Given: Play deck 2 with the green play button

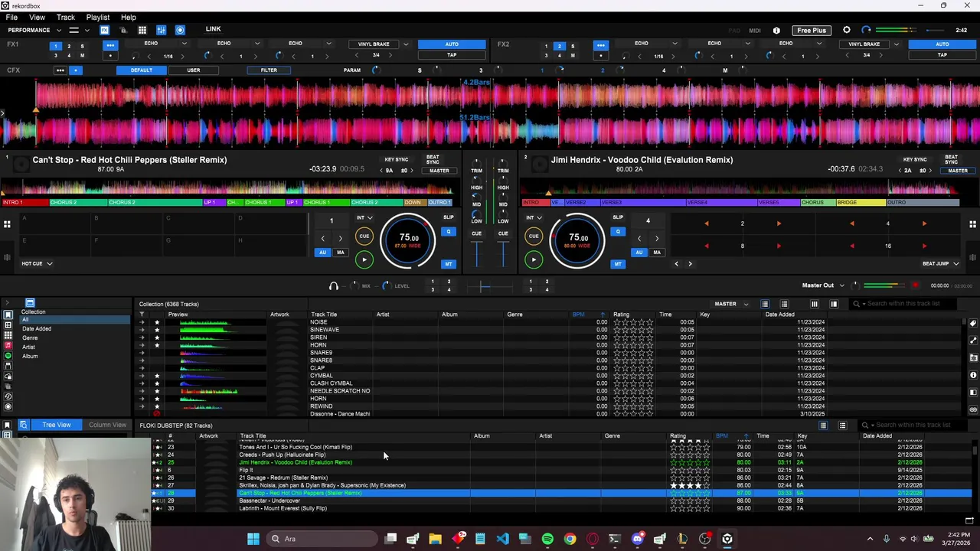Looking at the screenshot, I should [534, 259].
